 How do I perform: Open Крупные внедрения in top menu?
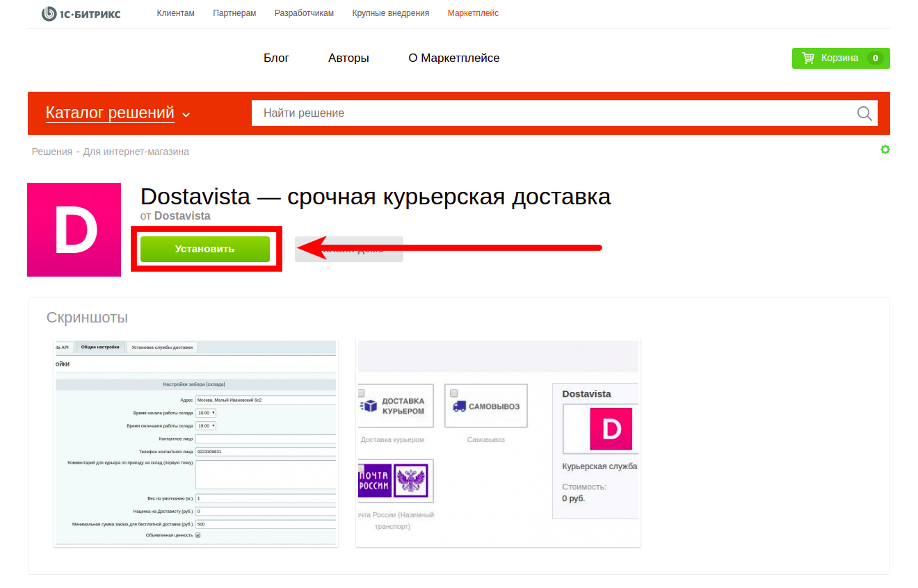[x=391, y=13]
